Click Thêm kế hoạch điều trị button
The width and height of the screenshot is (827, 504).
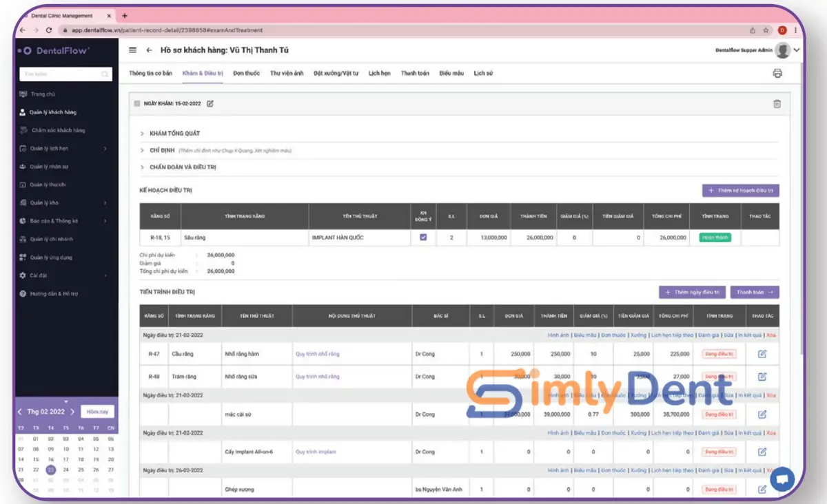[740, 191]
